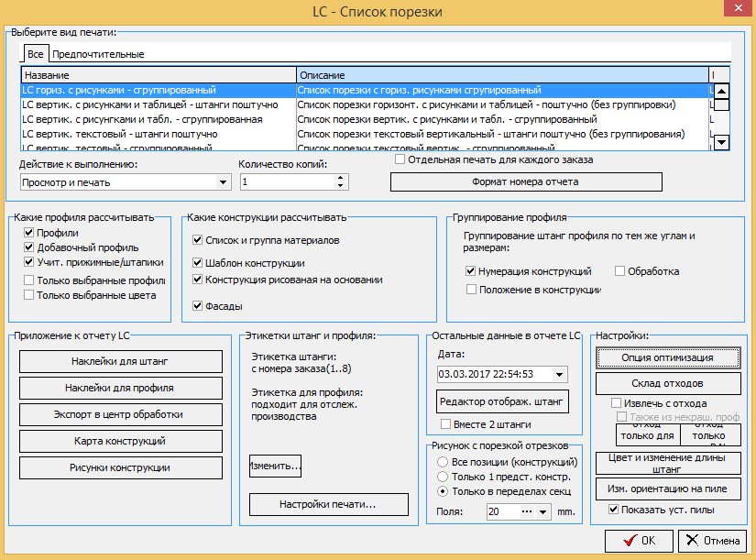Click the Изменить... button
The height and width of the screenshot is (560, 756).
click(275, 466)
